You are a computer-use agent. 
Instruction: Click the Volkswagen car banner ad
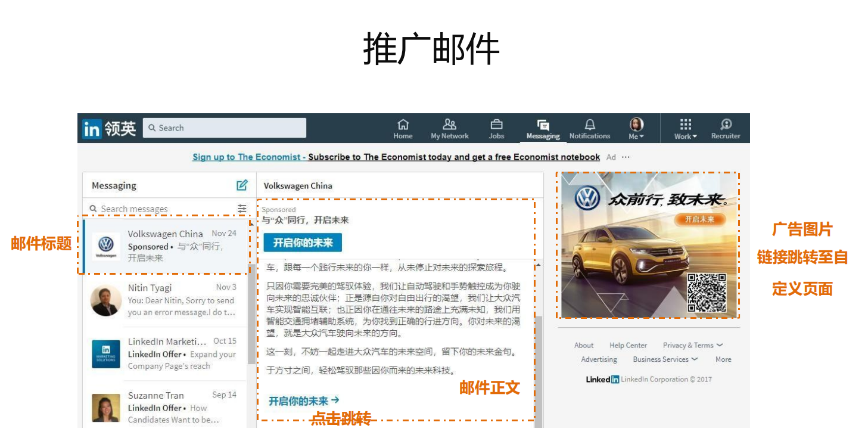649,245
